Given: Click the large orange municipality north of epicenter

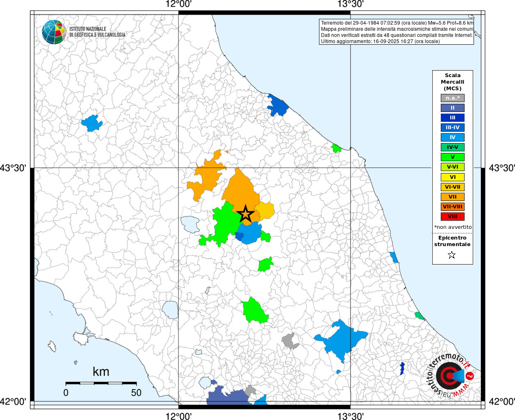Looking at the screenshot, I should [240, 191].
